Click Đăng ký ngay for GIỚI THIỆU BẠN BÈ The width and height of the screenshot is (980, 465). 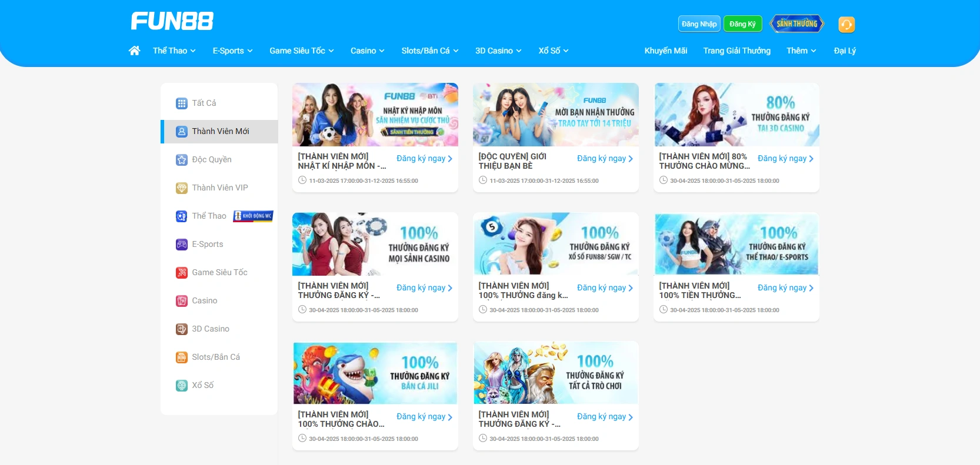point(605,159)
